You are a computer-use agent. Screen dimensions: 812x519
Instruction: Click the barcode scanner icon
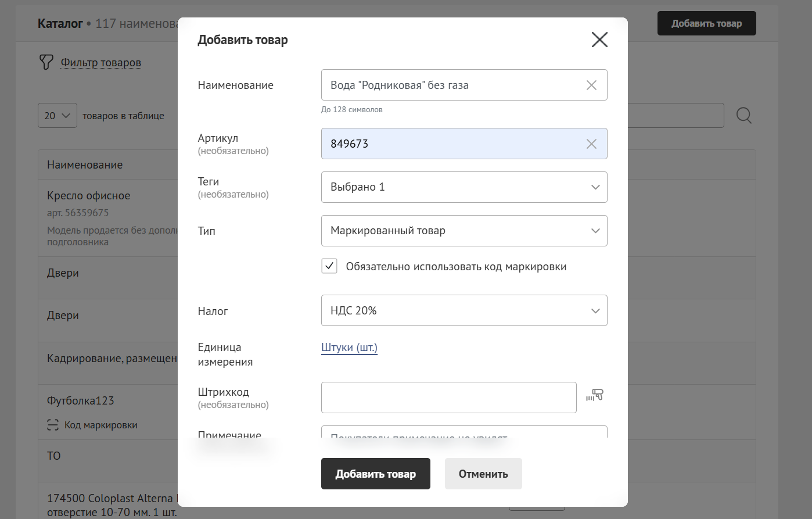[x=595, y=396]
